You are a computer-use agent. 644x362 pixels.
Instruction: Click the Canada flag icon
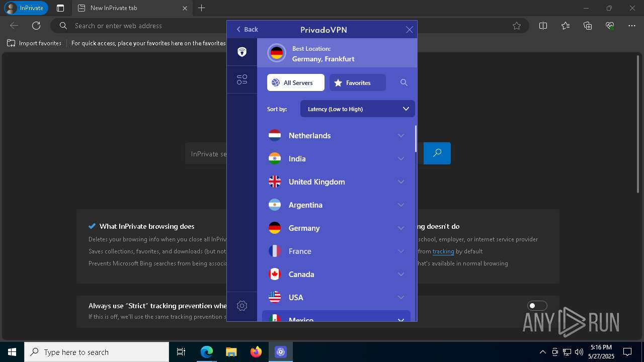click(275, 274)
